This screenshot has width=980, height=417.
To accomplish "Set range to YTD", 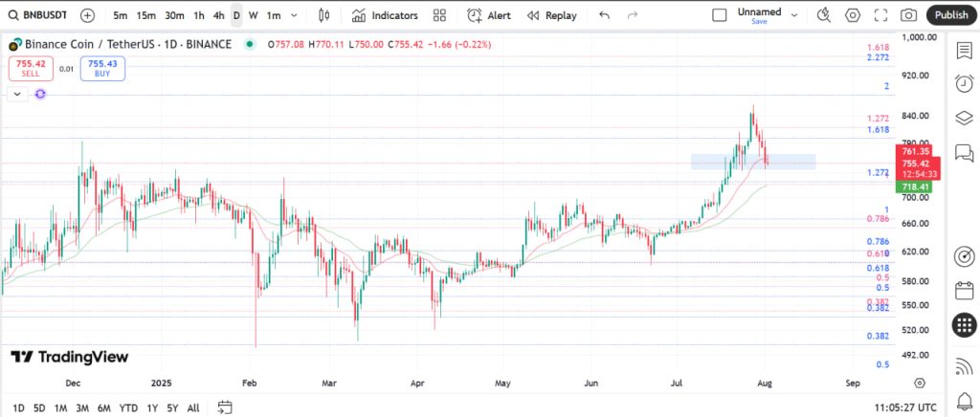I will point(129,408).
